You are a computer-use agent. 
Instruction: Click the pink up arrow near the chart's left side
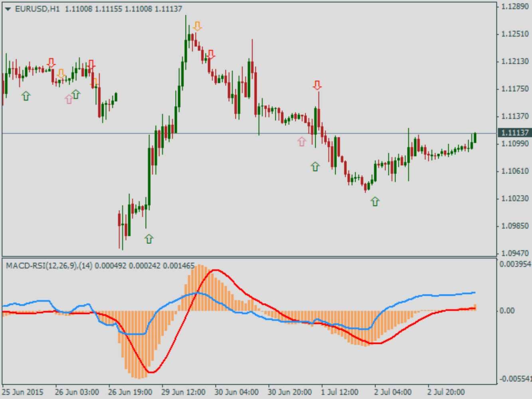click(69, 99)
